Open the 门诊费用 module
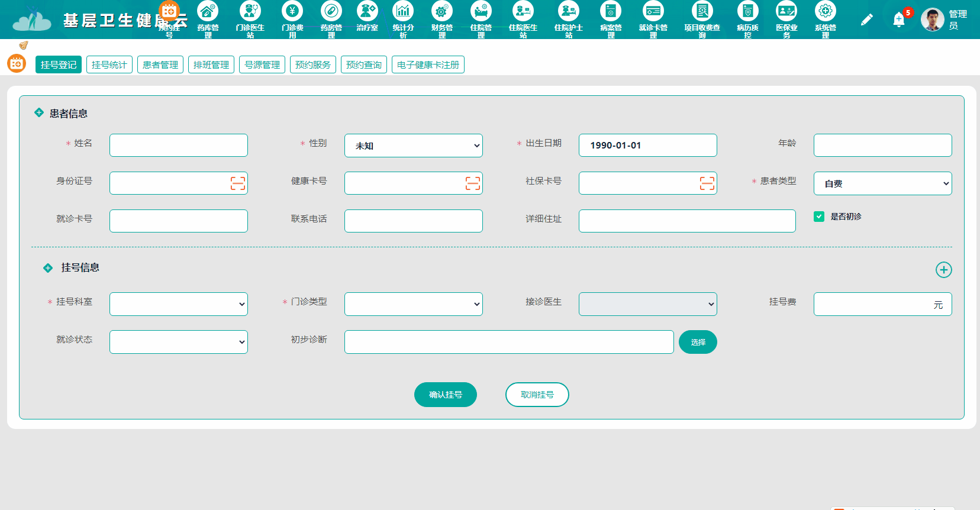The width and height of the screenshot is (980, 510). pos(292,19)
